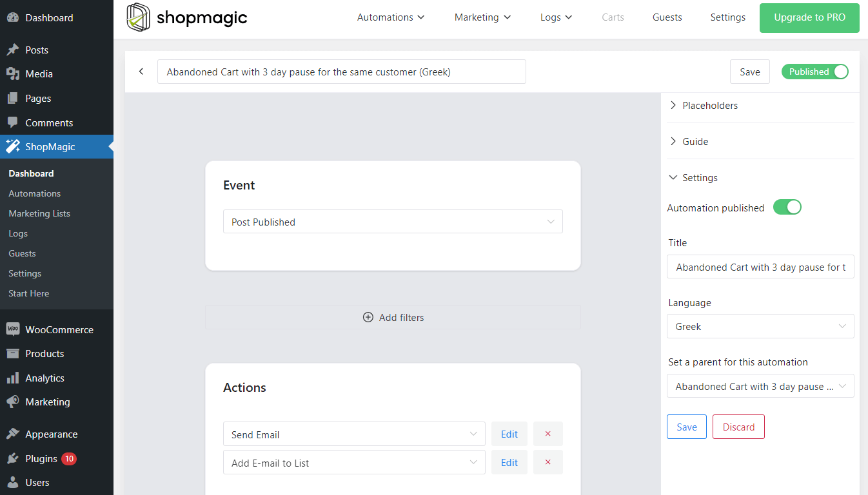The image size is (868, 495).
Task: Click the Appearance brush icon
Action: pos(13,434)
